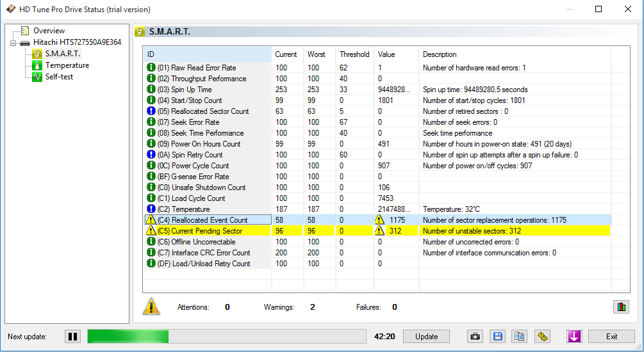
Task: Click the Throughput Performance green icon
Action: [151, 78]
